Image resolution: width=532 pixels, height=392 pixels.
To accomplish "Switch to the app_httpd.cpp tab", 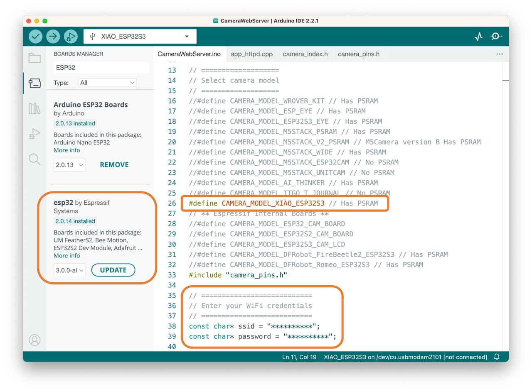I will coord(251,54).
